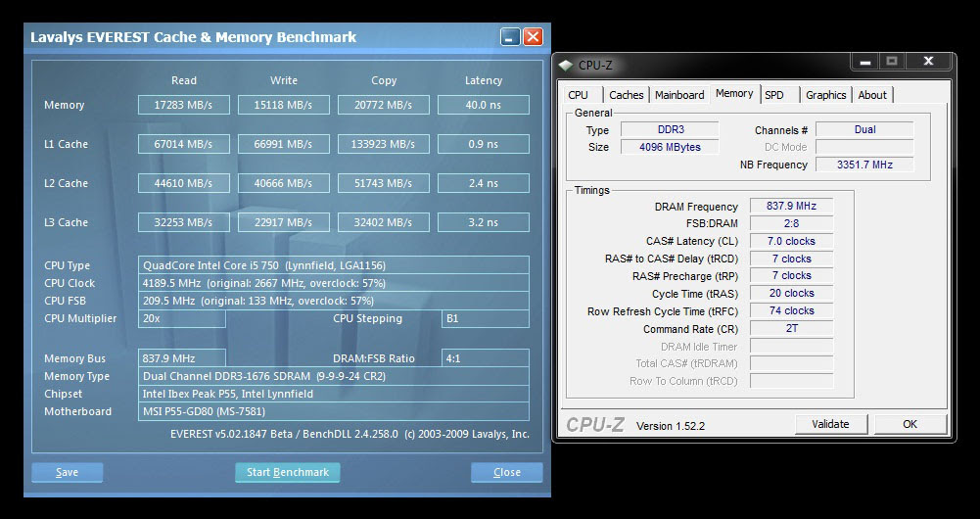This screenshot has width=980, height=519.
Task: Click the RAS# Precharge tRP value 7 clocks
Action: point(791,275)
